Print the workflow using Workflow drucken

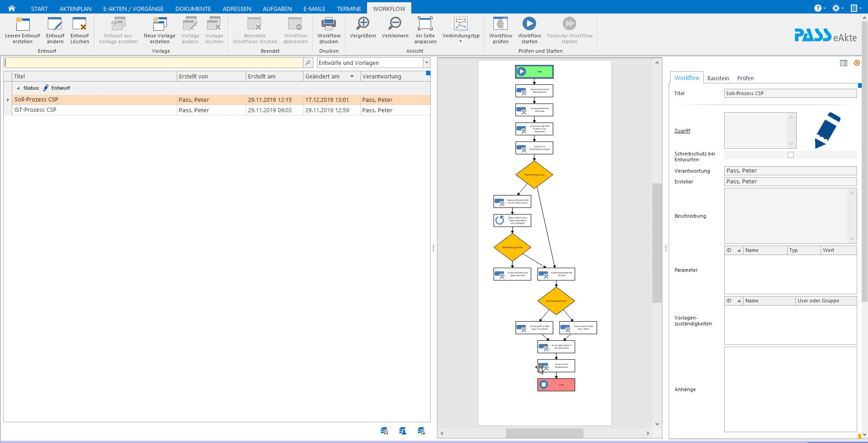coord(329,24)
